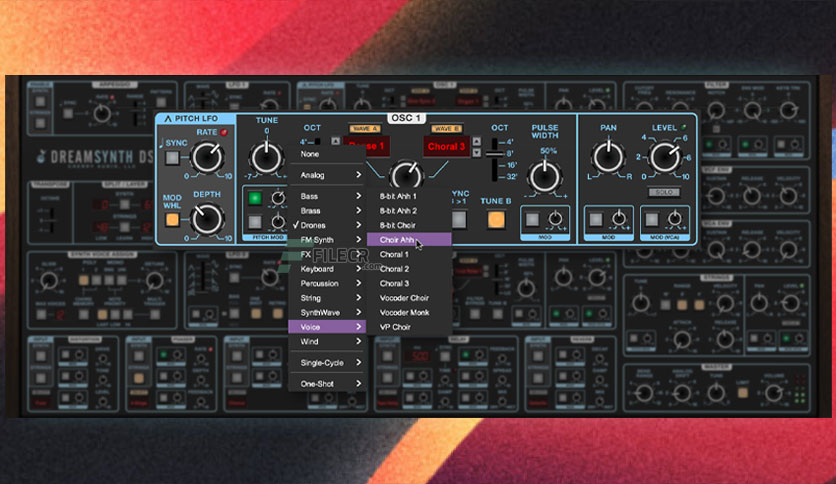This screenshot has height=484, width=836.
Task: Expand the Brass submenu
Action: pos(327,211)
